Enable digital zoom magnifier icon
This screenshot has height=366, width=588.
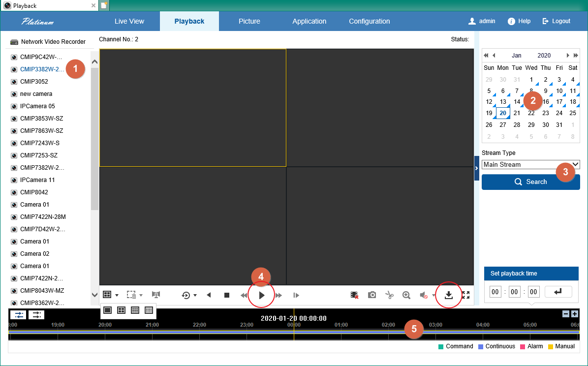tap(406, 295)
